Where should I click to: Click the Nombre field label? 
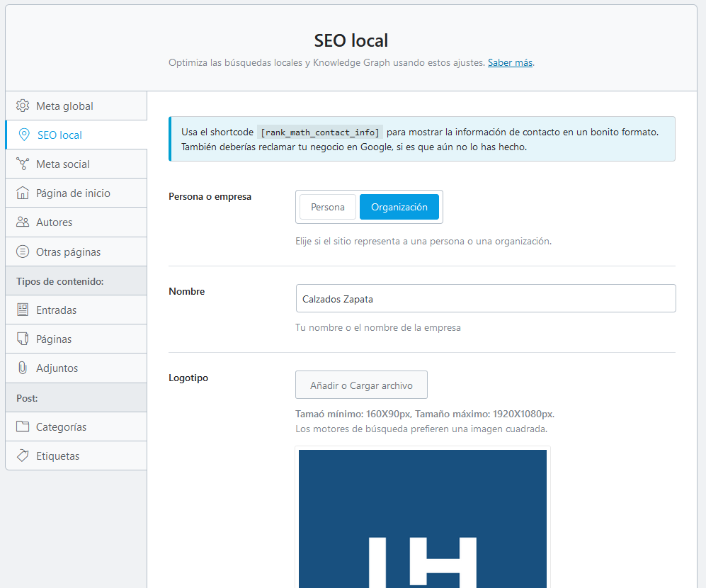(187, 291)
